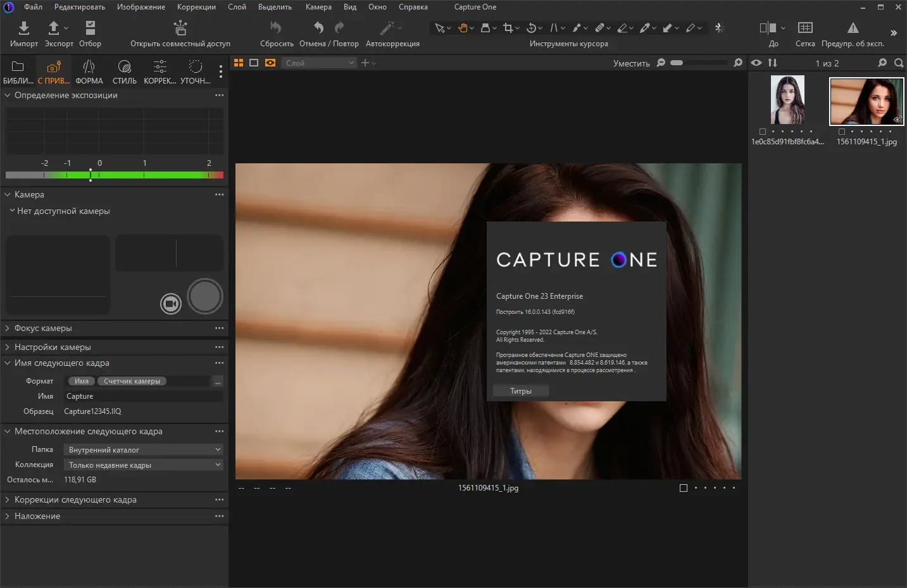This screenshot has width=907, height=588.
Task: Click the Auto-correction magic wand icon
Action: coord(387,28)
